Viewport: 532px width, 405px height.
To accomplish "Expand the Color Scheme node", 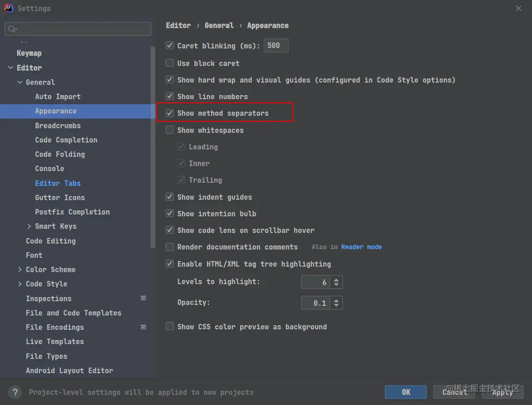I will (20, 269).
